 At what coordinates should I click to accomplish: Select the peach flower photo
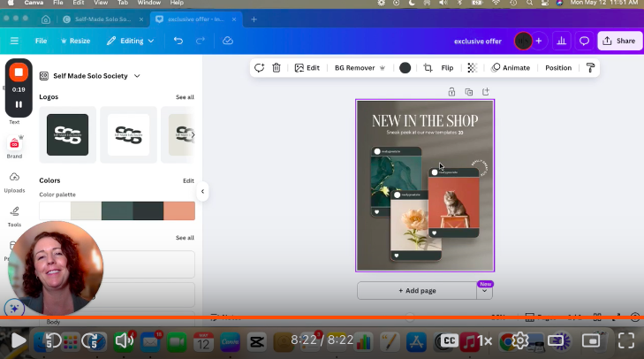(x=416, y=225)
